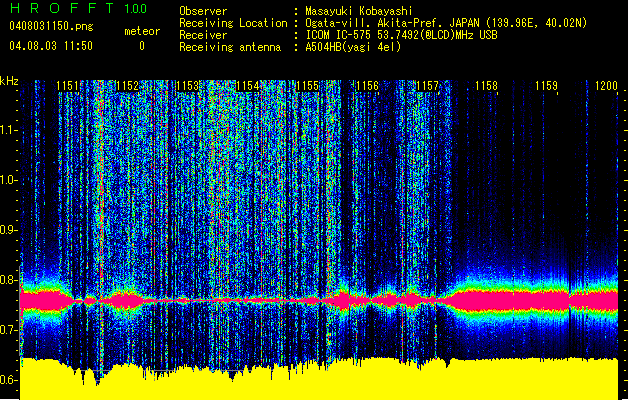Click the 'Receiver' field label
The width and height of the screenshot is (629, 400).
coord(203,35)
